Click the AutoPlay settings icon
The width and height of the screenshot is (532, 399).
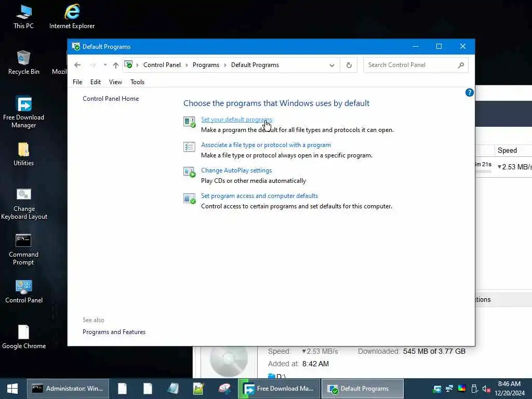(x=189, y=172)
